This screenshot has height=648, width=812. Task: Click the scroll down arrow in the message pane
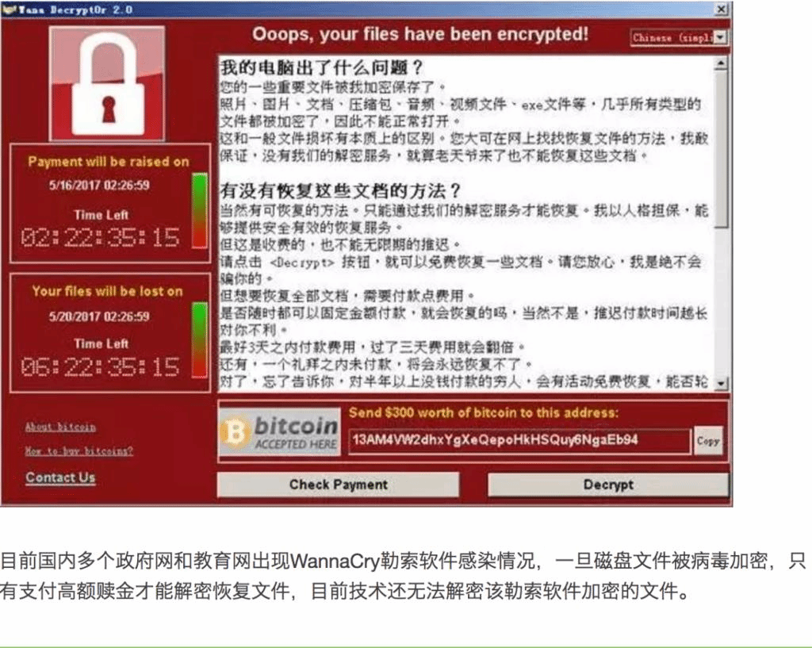click(721, 384)
